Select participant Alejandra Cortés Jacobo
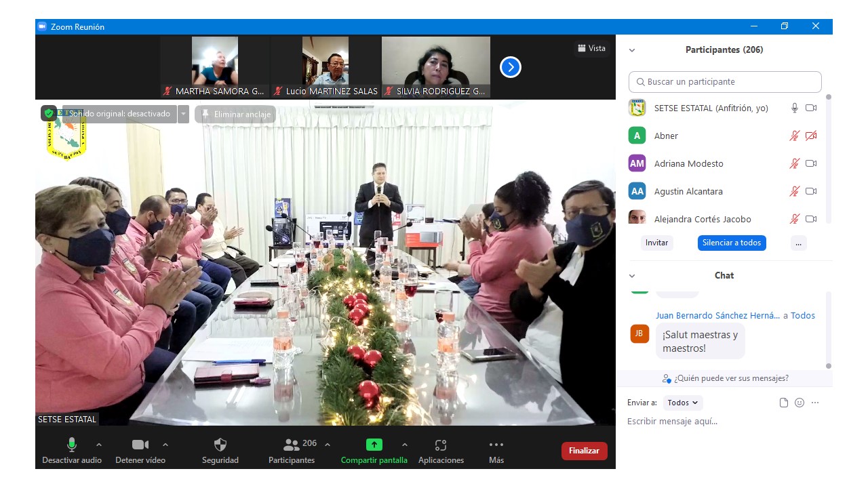 pos(725,217)
